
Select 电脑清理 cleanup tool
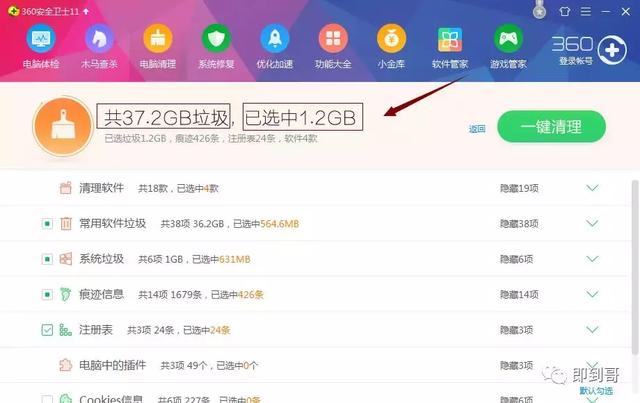click(x=158, y=46)
